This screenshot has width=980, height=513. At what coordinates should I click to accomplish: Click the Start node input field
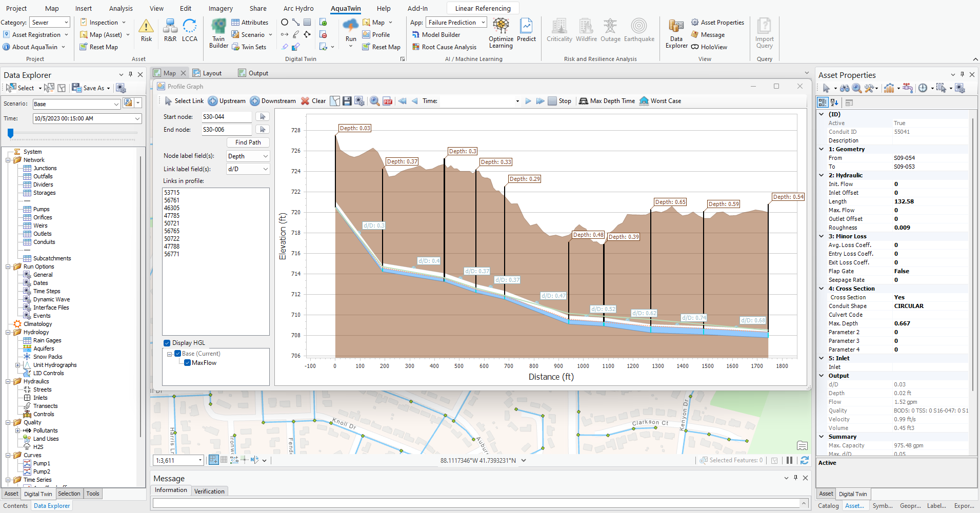click(x=226, y=117)
